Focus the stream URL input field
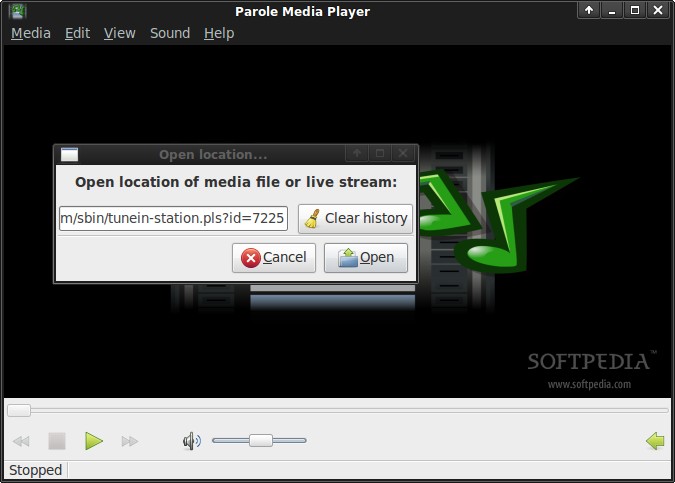Screen dimensions: 675x483 click(x=173, y=218)
